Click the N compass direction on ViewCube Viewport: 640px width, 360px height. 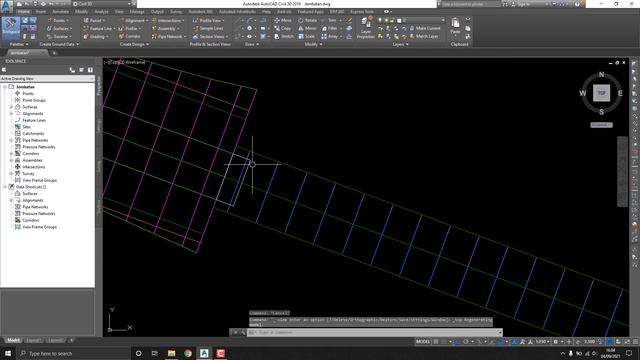pyautogui.click(x=601, y=75)
